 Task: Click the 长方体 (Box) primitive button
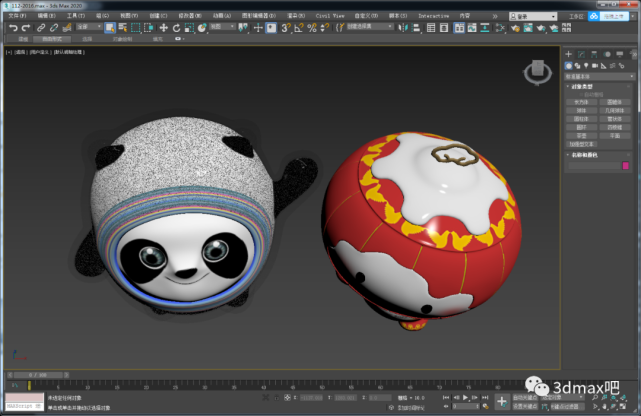pyautogui.click(x=581, y=102)
